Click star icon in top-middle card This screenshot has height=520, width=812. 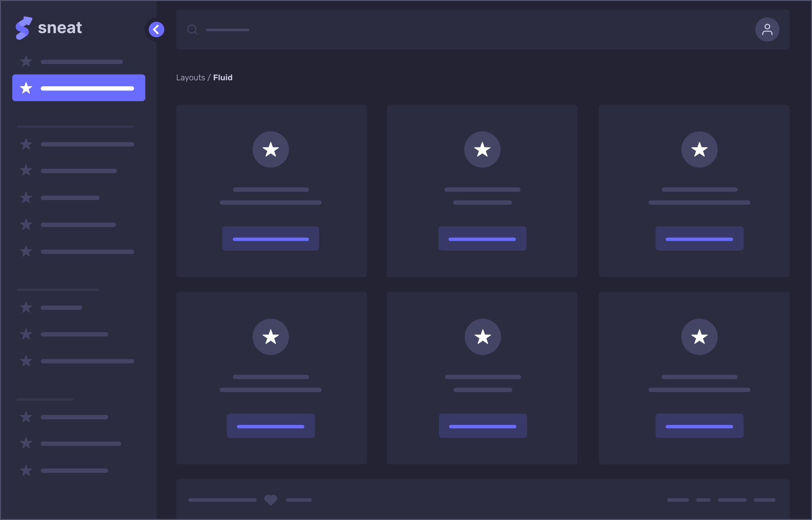click(x=482, y=150)
